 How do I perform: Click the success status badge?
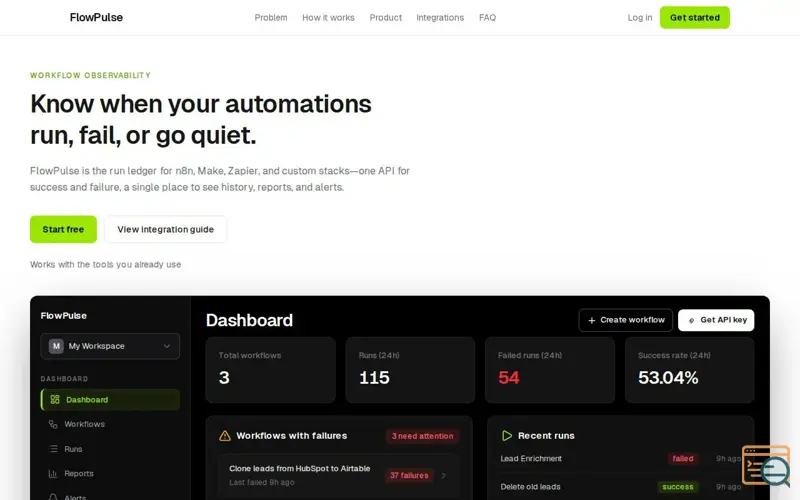click(x=678, y=487)
